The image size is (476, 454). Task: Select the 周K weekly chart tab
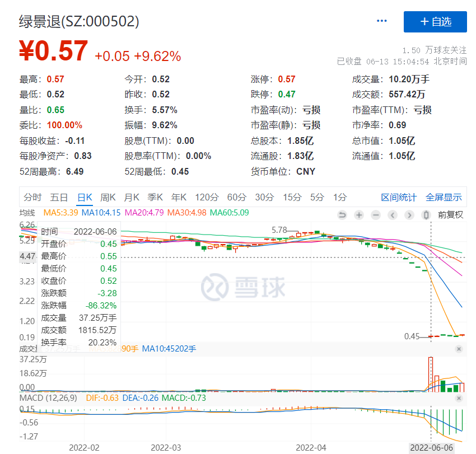coord(108,197)
